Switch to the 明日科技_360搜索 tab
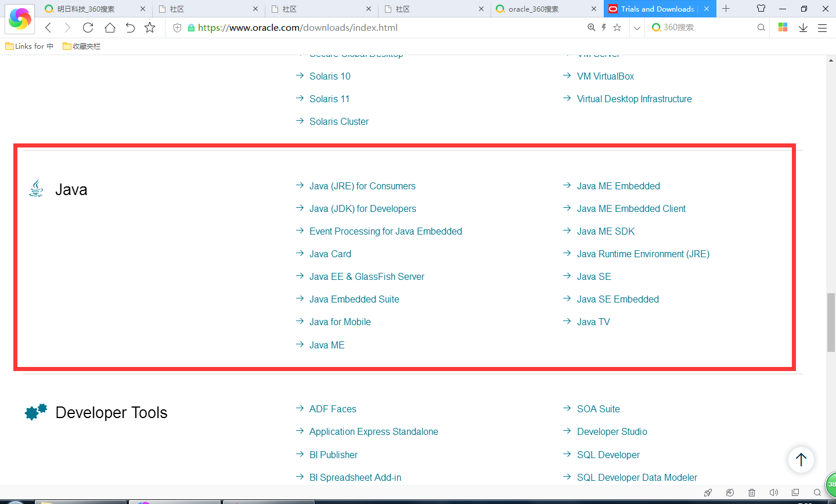The image size is (836, 504). tap(95, 9)
